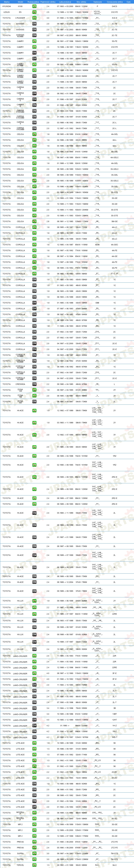The image size is (134, 868).
Task: Click the Nadwozie column header
Action: pos(98,2)
